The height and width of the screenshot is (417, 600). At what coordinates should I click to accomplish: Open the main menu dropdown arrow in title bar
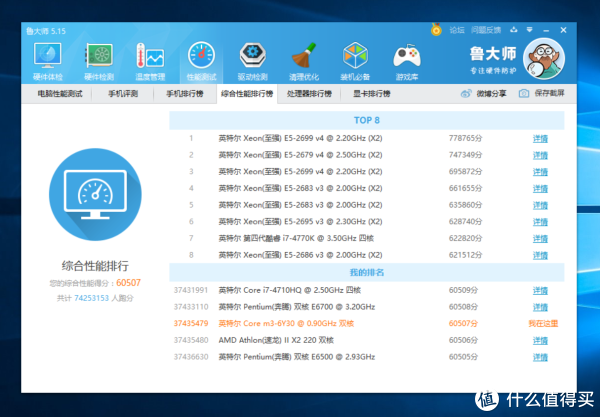click(x=530, y=29)
